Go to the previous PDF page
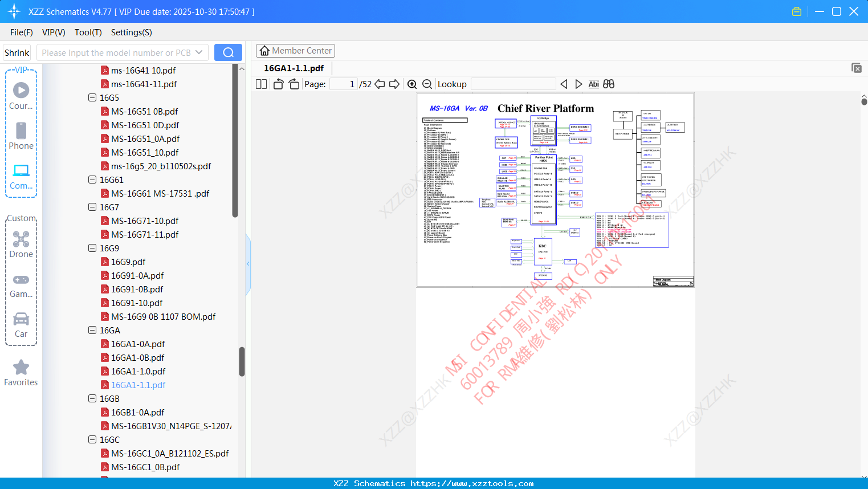This screenshot has height=489, width=868. click(380, 84)
